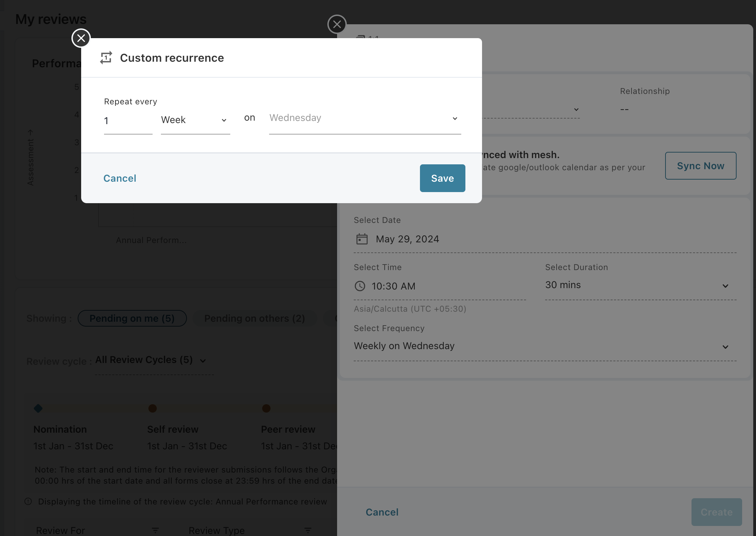This screenshot has width=756, height=536.
Task: Click the Self review timeline dot
Action: point(153,408)
